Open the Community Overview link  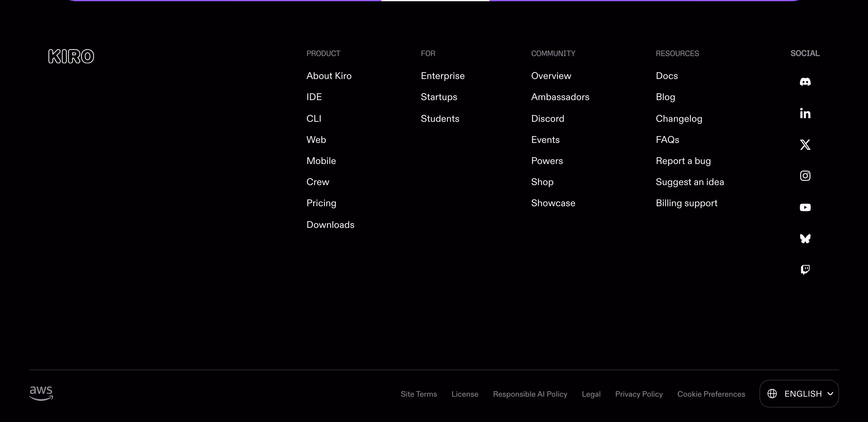551,76
